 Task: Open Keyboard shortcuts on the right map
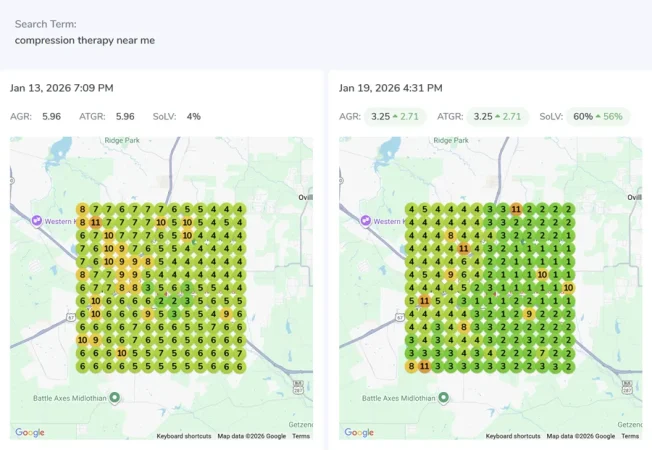(x=513, y=436)
